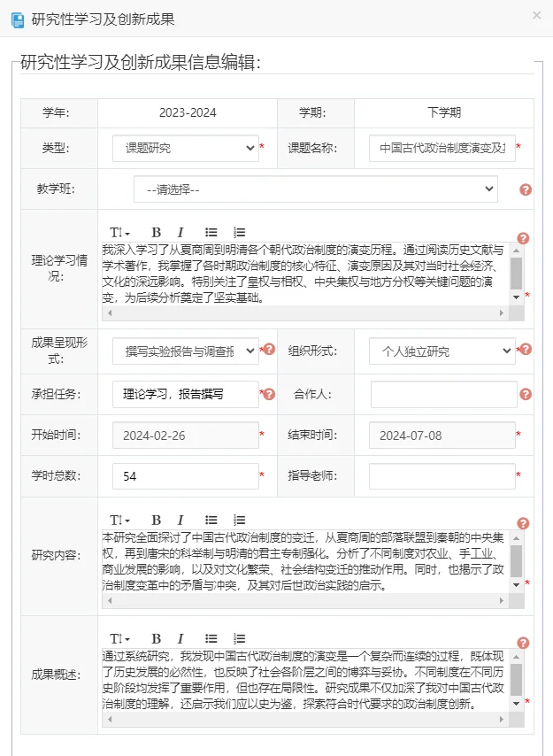The height and width of the screenshot is (756, 553).
Task: Click inside 理论学习情况 text area
Action: pos(305,274)
